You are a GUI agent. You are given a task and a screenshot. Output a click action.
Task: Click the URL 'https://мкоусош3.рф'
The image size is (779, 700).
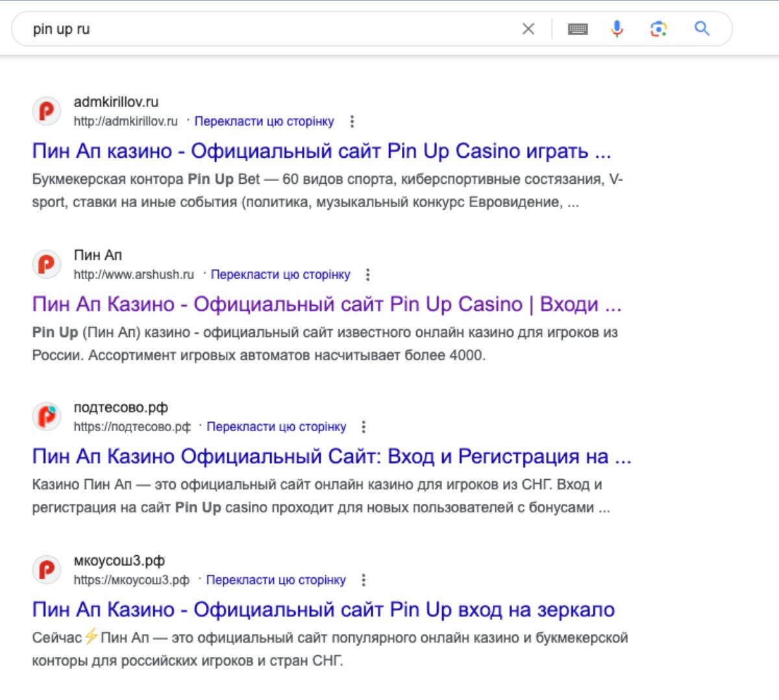tap(131, 580)
